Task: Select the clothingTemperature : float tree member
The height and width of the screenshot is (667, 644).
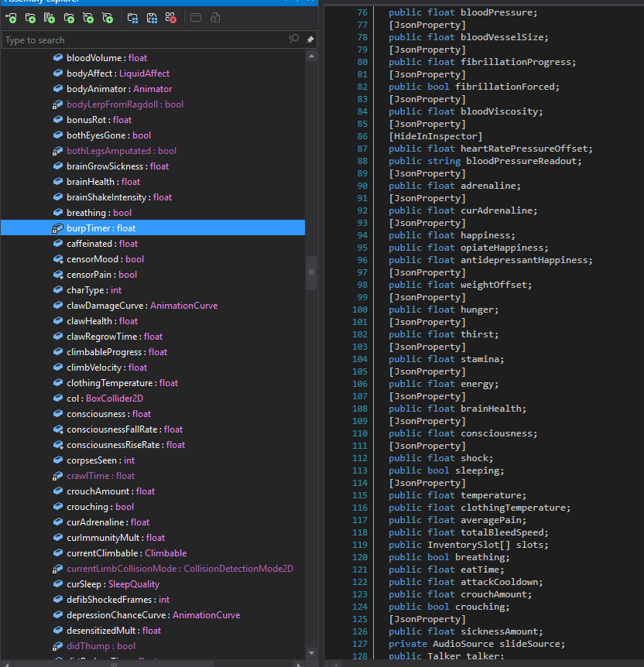Action: [x=122, y=383]
